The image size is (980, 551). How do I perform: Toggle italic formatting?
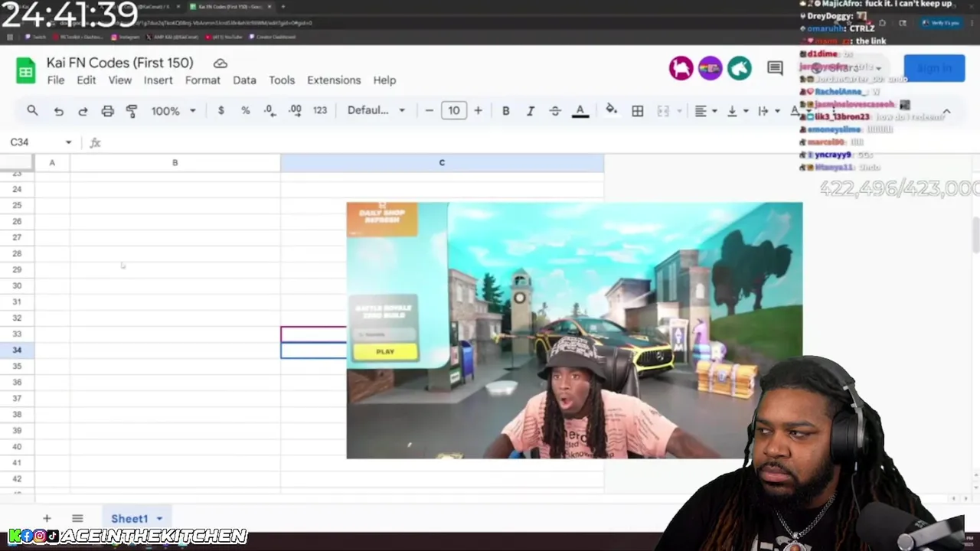click(x=530, y=111)
